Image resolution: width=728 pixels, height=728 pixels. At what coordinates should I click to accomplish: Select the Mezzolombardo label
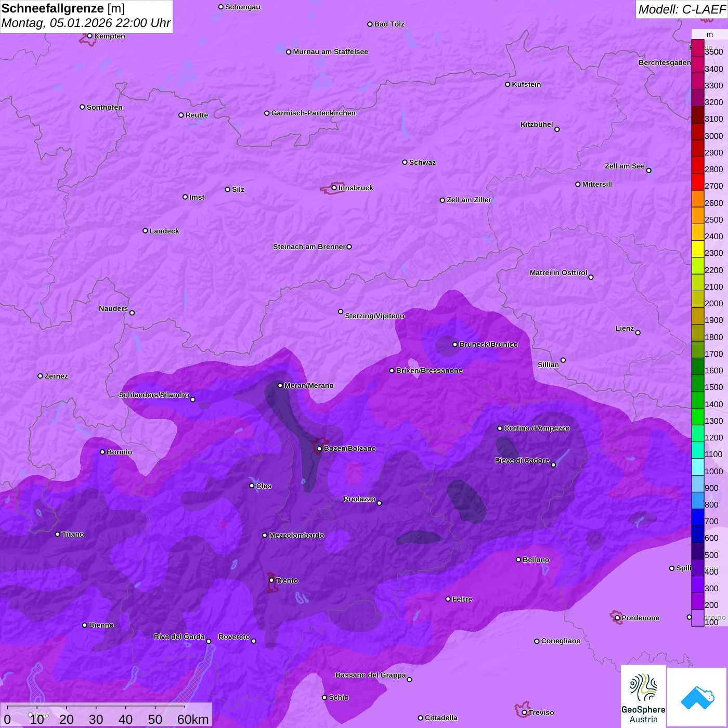point(296,535)
